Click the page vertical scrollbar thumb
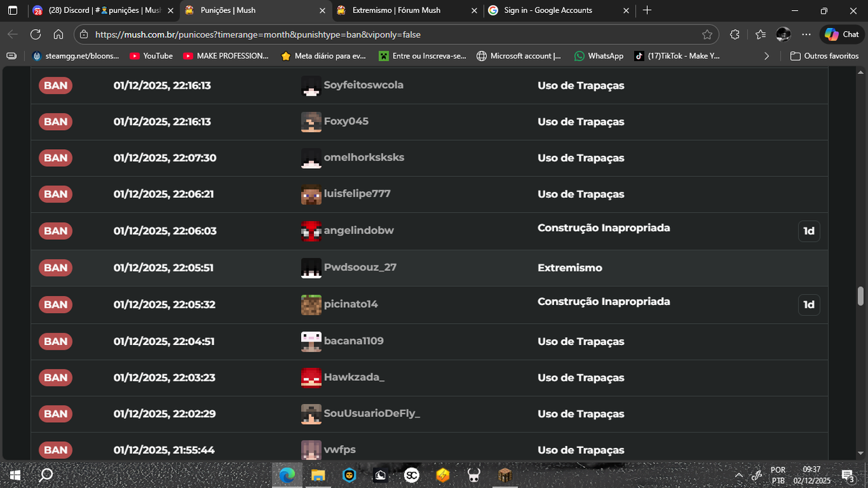This screenshot has width=868, height=488. [861, 296]
